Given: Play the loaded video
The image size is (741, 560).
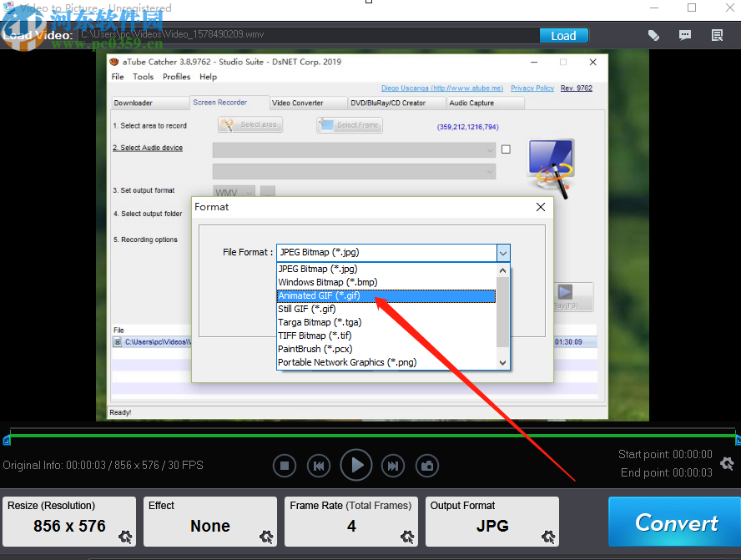Looking at the screenshot, I should (x=356, y=465).
